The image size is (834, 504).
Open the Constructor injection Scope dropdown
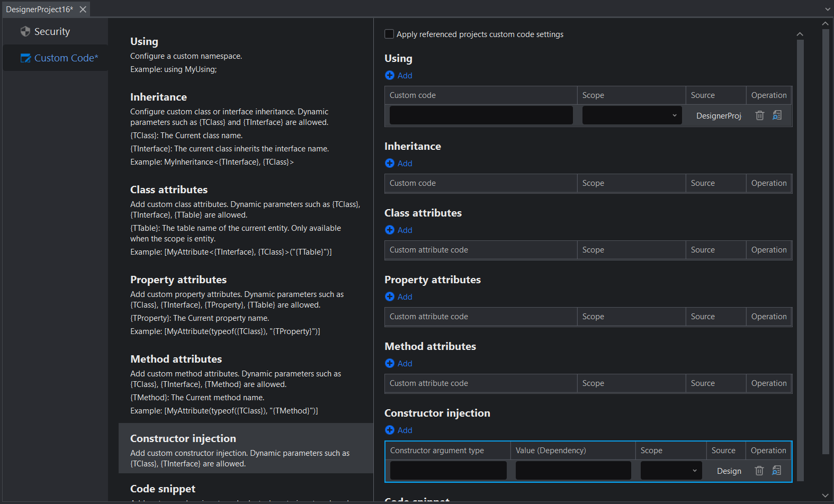pyautogui.click(x=671, y=470)
